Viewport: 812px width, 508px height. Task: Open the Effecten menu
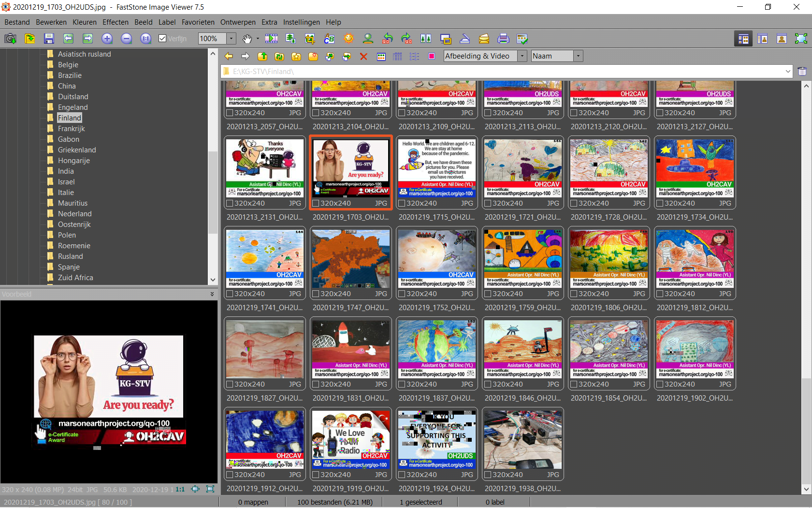(116, 22)
